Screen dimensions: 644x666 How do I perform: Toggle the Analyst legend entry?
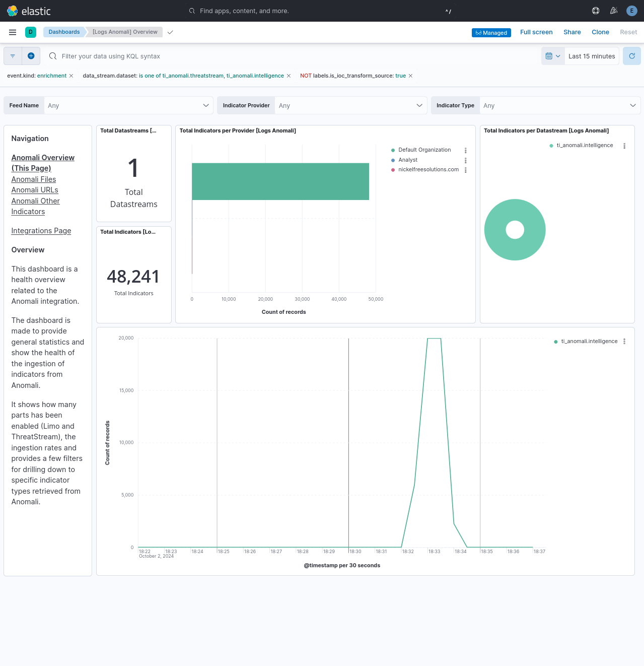[408, 160]
